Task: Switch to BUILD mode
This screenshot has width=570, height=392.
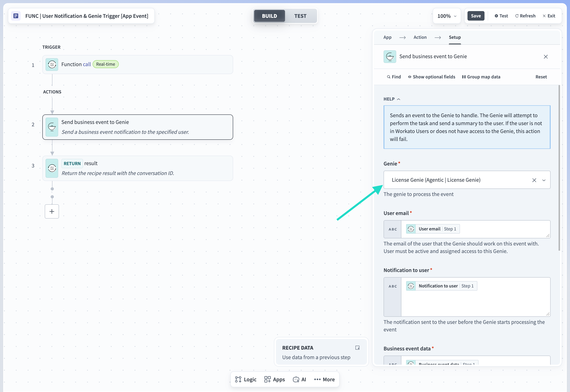Action: click(x=269, y=16)
